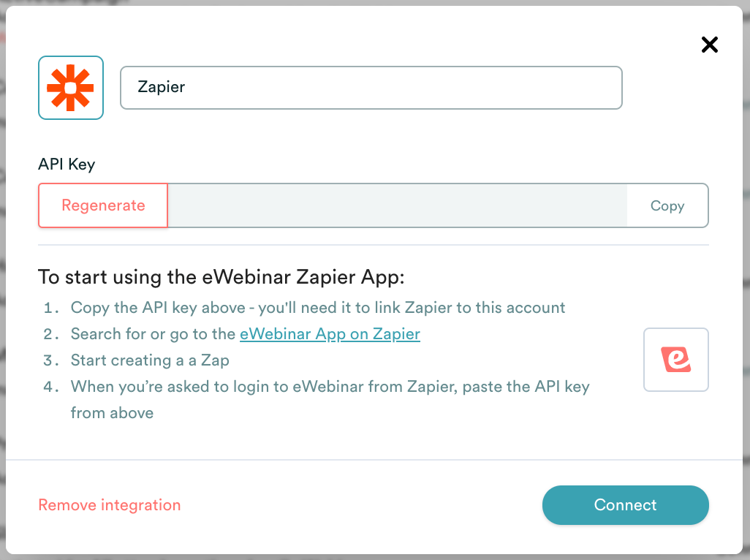Click inside the API Key field
The image size is (750, 560).
click(x=395, y=205)
